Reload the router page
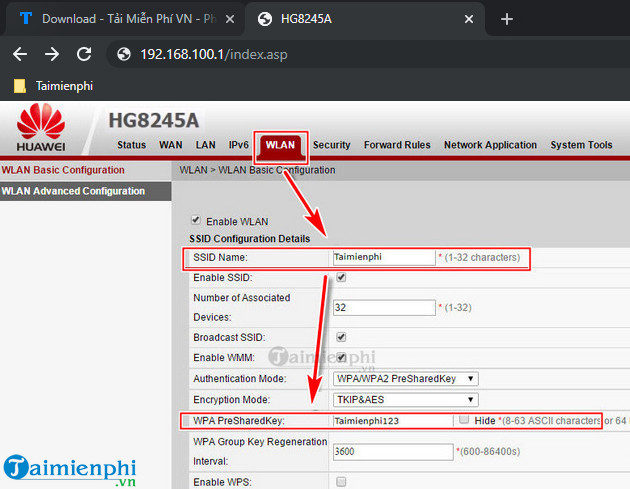Image resolution: width=630 pixels, height=489 pixels. (x=84, y=54)
